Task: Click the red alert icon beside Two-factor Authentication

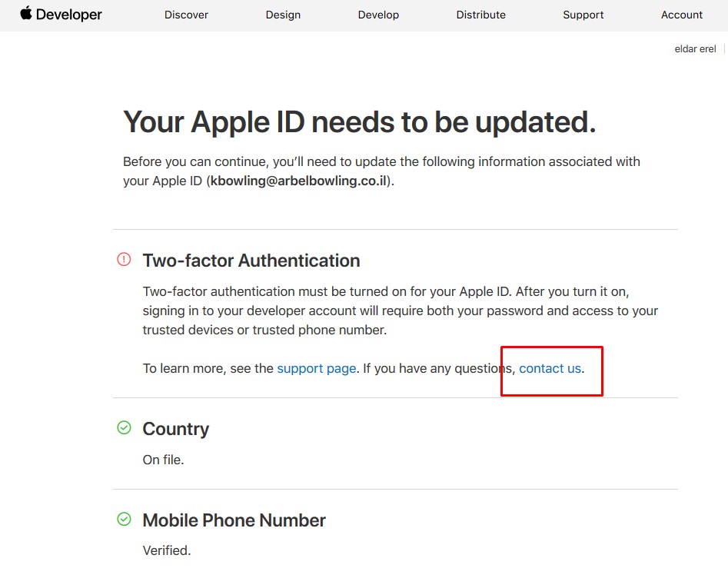Action: click(x=124, y=260)
